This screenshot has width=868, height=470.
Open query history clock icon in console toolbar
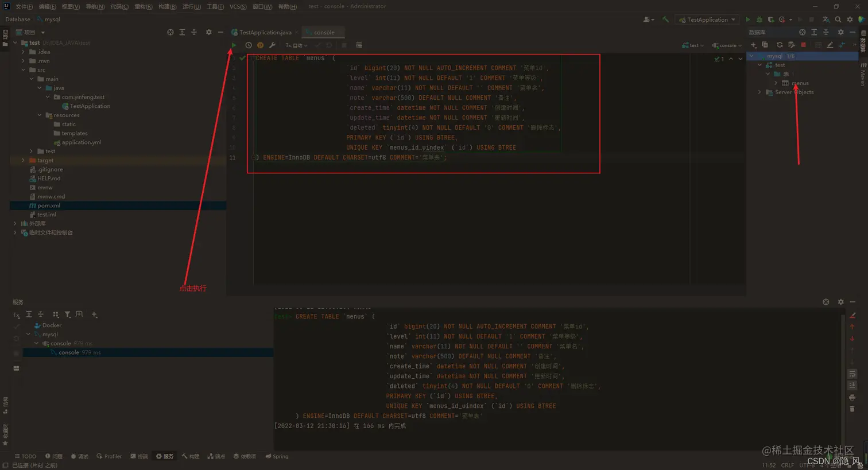coord(249,45)
